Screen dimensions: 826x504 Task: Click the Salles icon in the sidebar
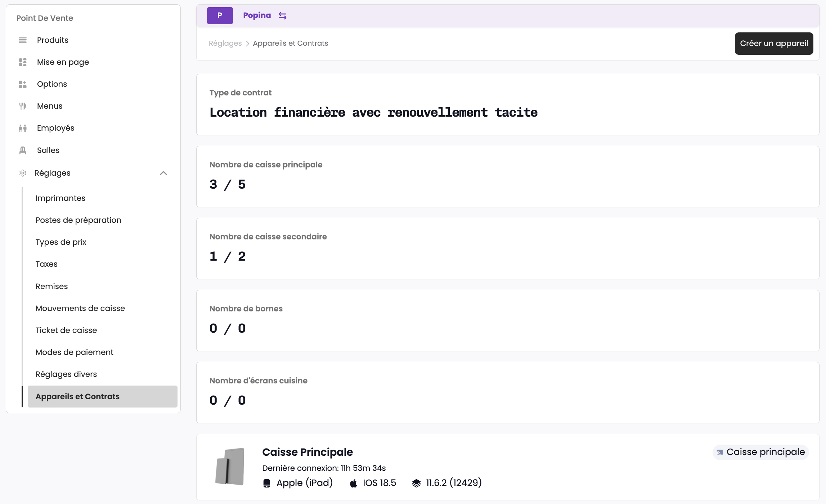[23, 150]
